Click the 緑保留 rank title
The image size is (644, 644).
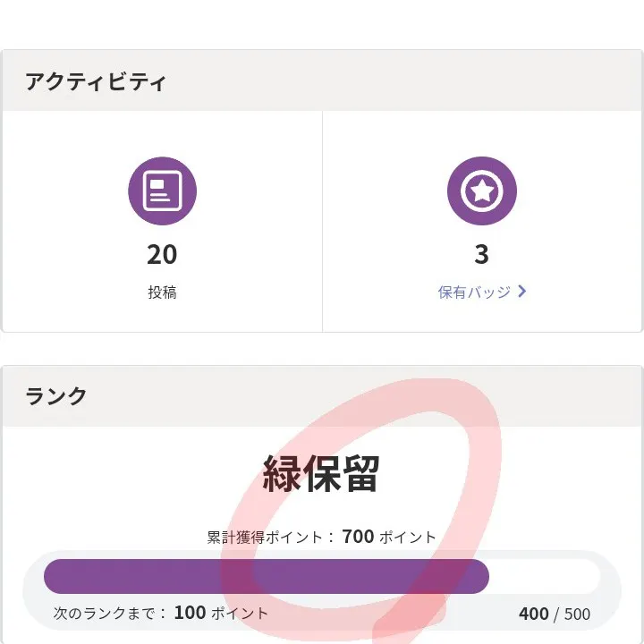321,474
